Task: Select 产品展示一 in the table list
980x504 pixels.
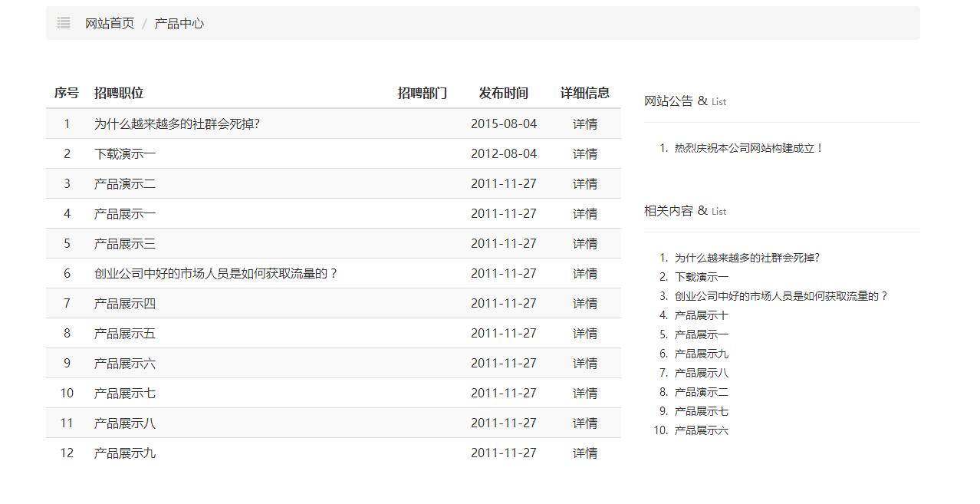Action: (125, 213)
